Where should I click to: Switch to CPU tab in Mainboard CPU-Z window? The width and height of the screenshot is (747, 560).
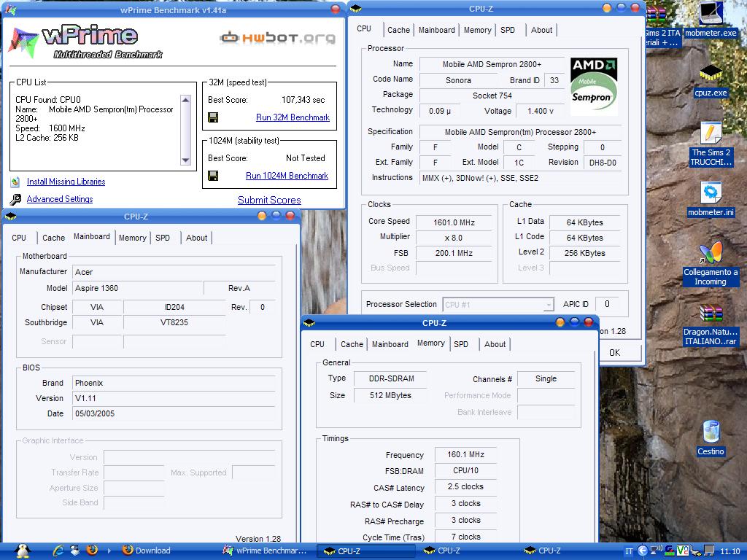click(x=19, y=238)
